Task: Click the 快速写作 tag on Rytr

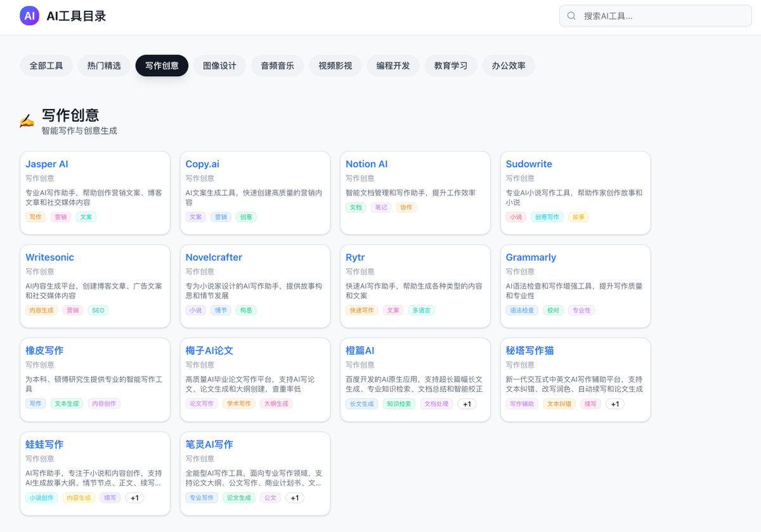Action: [361, 311]
